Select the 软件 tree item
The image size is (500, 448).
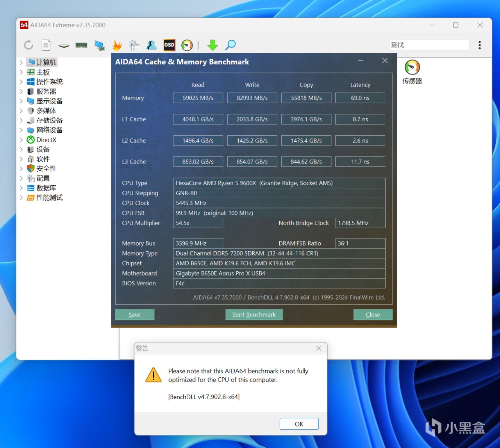(38, 159)
